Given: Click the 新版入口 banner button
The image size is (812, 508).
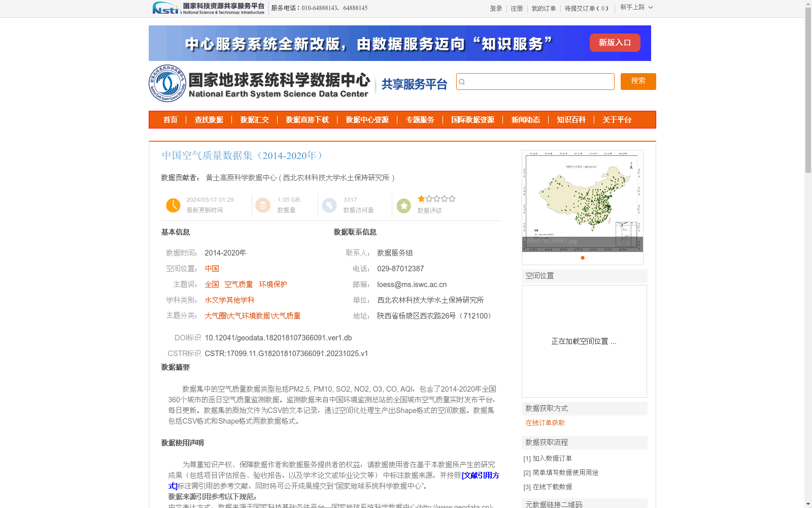Looking at the screenshot, I should point(615,43).
